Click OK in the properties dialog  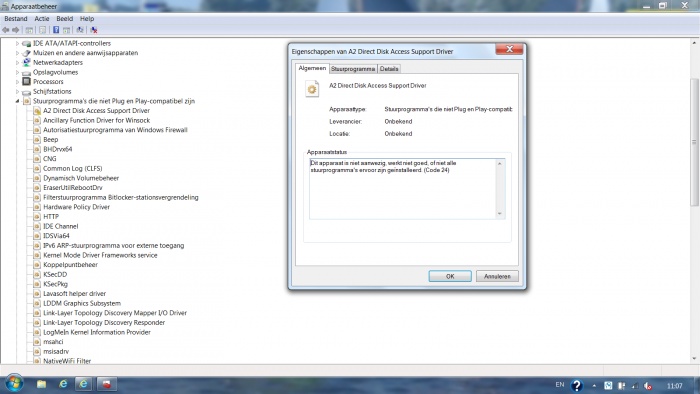[x=450, y=276]
